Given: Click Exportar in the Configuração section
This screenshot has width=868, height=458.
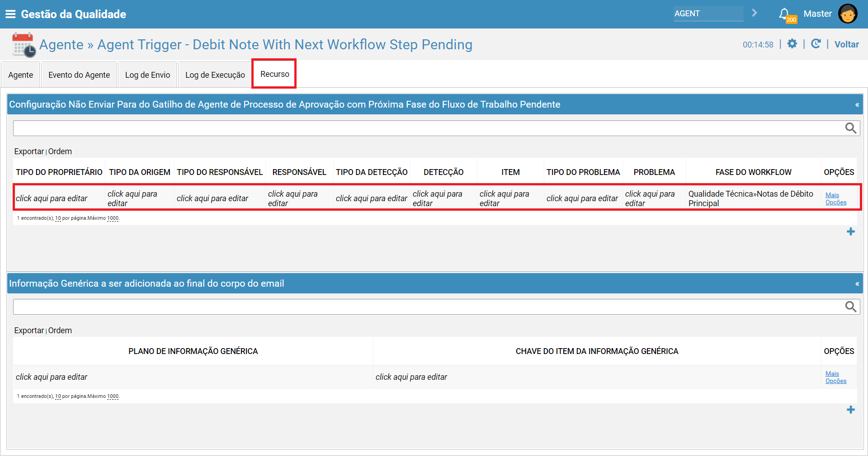Looking at the screenshot, I should click(29, 151).
